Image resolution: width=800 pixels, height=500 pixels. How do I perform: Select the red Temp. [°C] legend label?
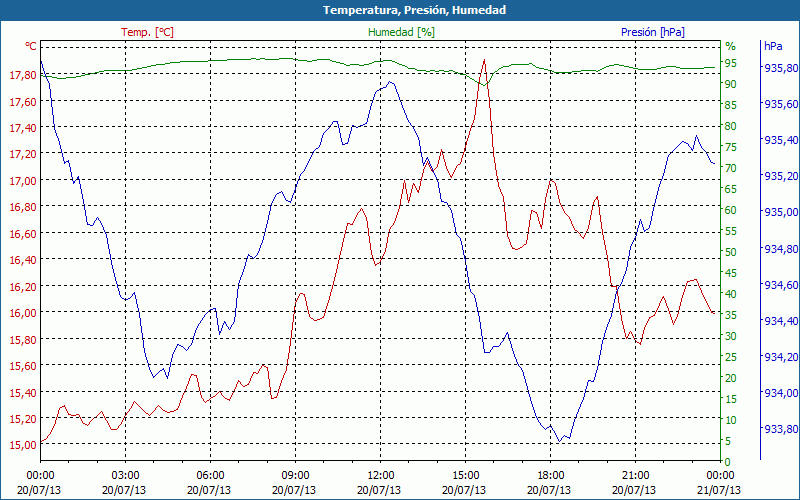(x=147, y=32)
